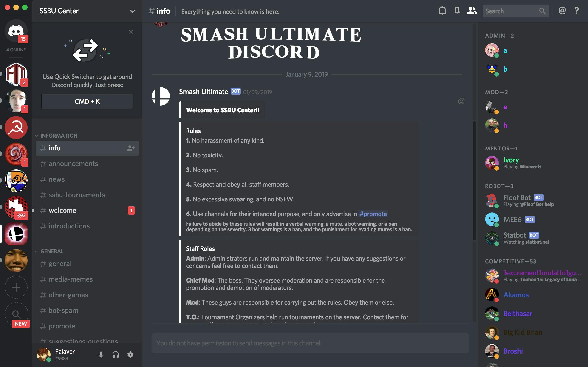The height and width of the screenshot is (367, 588).
Task: Open the #welcome channel
Action: (x=62, y=210)
